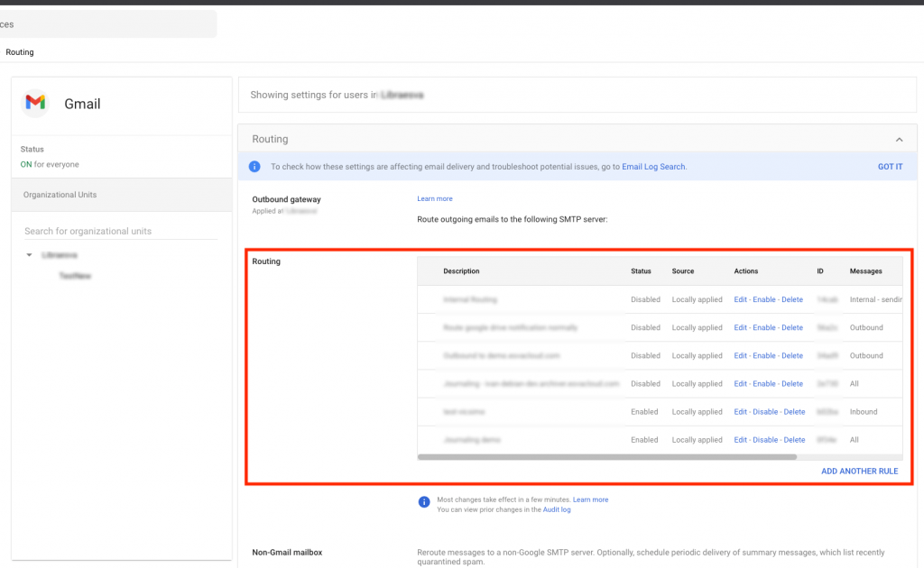Edit the enabled rule applying to All messages
Image resolution: width=924 pixels, height=568 pixels.
click(x=740, y=440)
